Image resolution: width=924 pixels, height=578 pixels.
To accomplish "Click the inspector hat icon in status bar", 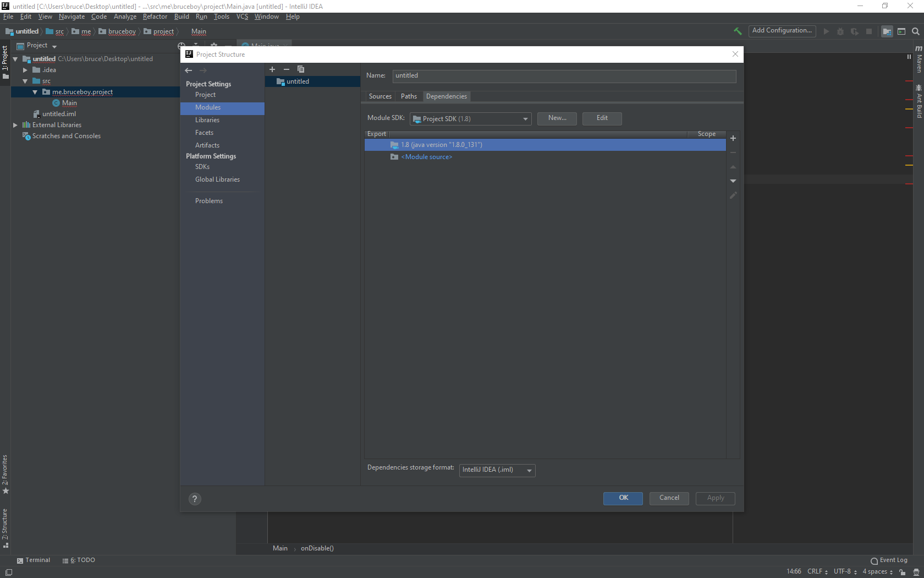I will tap(916, 572).
